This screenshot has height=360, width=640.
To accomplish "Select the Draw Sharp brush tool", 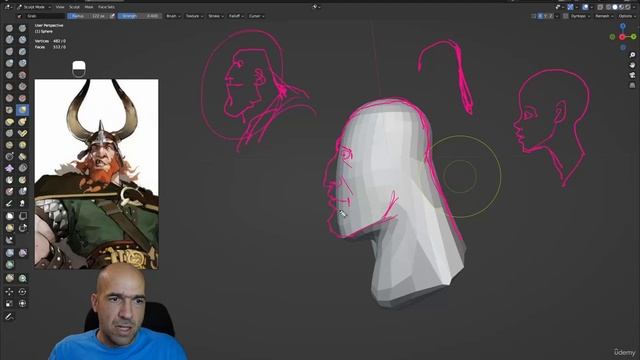I will pyautogui.click(x=22, y=28).
